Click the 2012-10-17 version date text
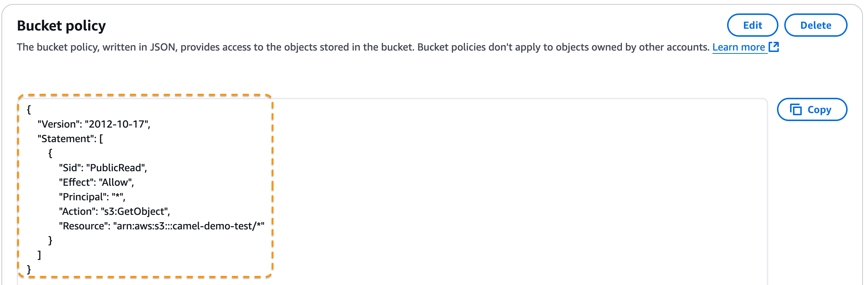This screenshot has height=285, width=868. coord(118,124)
